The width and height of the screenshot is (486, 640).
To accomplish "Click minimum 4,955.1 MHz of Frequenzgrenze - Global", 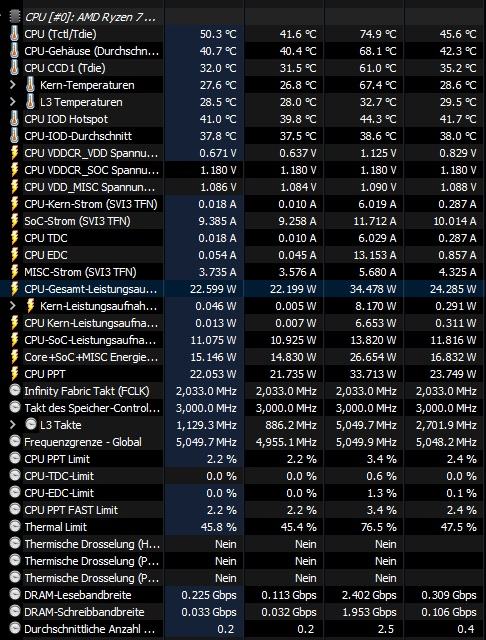I will pyautogui.click(x=286, y=442).
